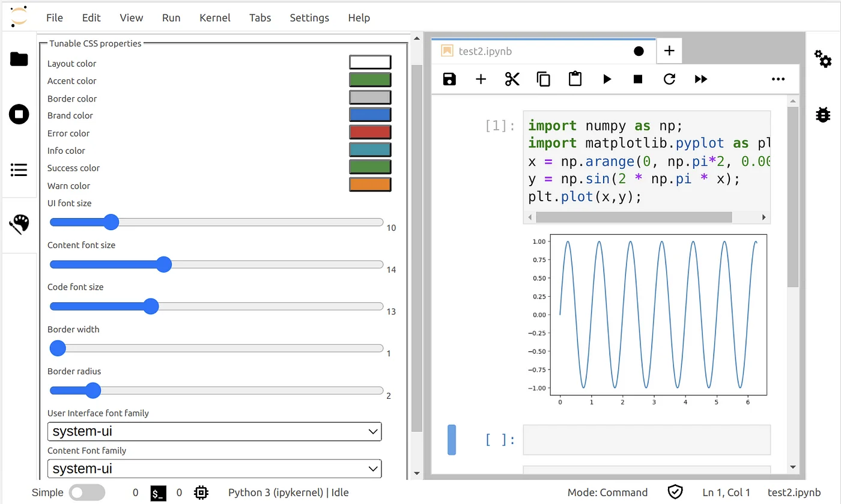Image resolution: width=841 pixels, height=504 pixels.
Task: Open the toolbar overflow ellipsis menu
Action: click(x=778, y=79)
